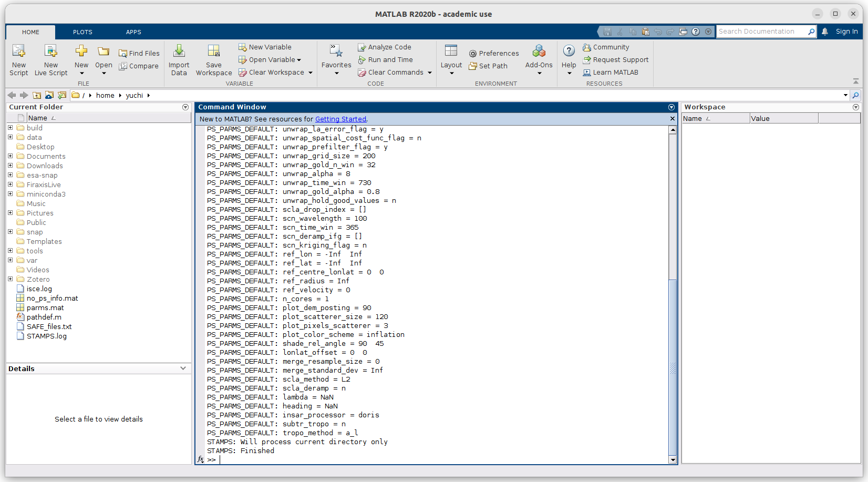
Task: Run Analyze Code
Action: coord(385,47)
